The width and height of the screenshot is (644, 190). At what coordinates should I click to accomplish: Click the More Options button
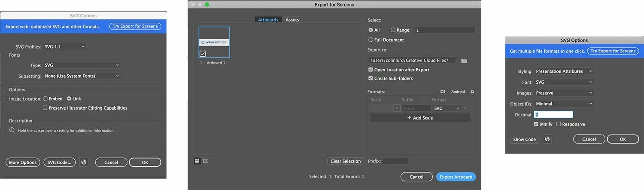(23, 162)
